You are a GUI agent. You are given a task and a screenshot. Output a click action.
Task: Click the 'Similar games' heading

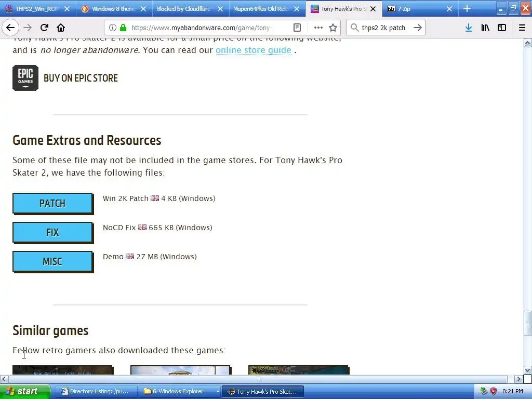50,330
